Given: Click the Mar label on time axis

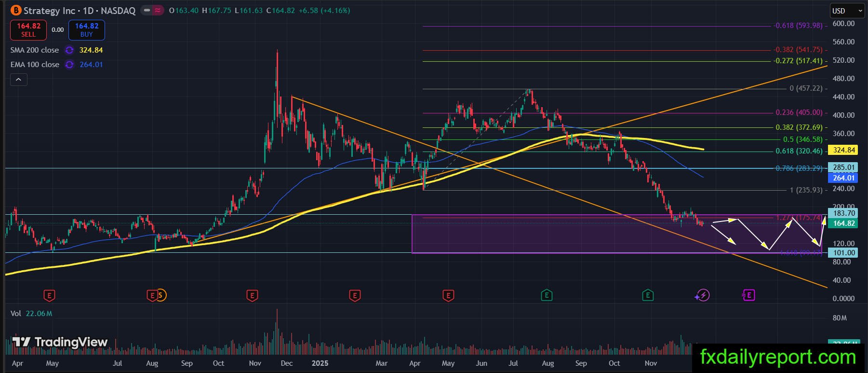Looking at the screenshot, I should coord(382,363).
